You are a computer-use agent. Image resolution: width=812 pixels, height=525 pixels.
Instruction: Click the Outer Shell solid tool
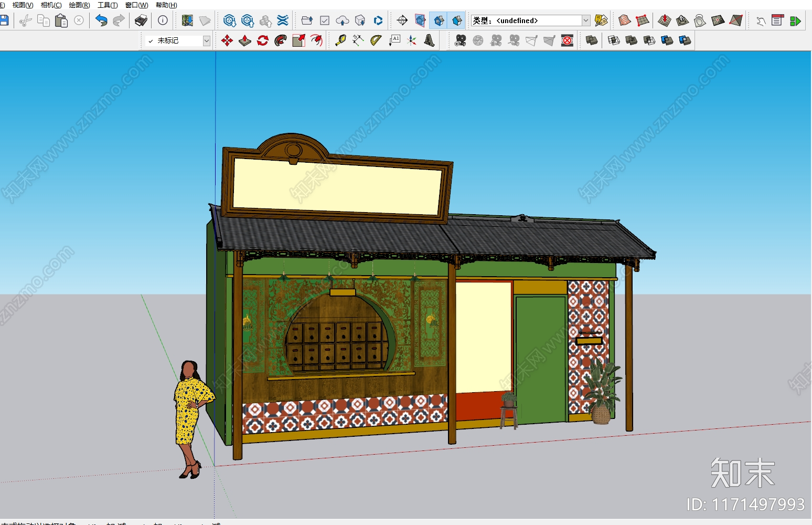(591, 40)
